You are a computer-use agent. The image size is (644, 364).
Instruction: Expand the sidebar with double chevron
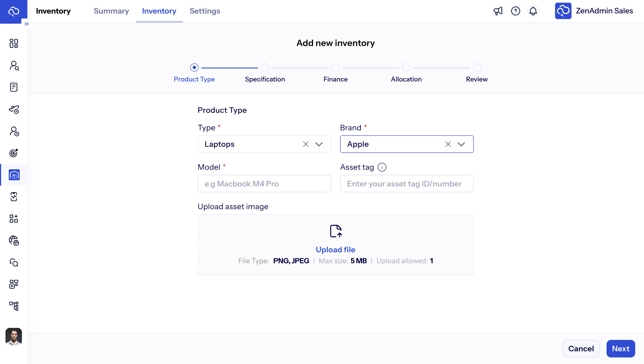[27, 24]
